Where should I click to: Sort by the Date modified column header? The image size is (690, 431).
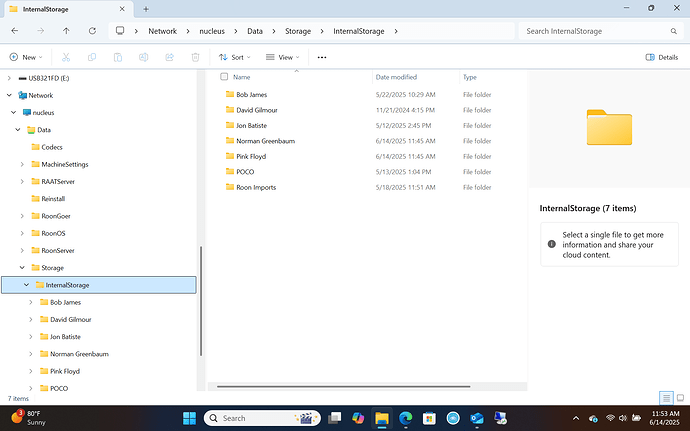396,77
